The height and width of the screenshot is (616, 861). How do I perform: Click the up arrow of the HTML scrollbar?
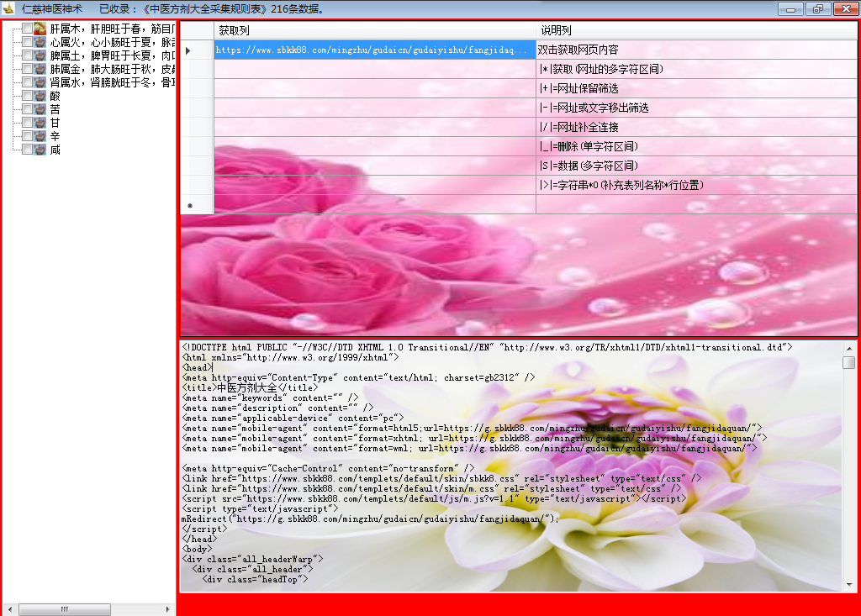click(x=849, y=348)
